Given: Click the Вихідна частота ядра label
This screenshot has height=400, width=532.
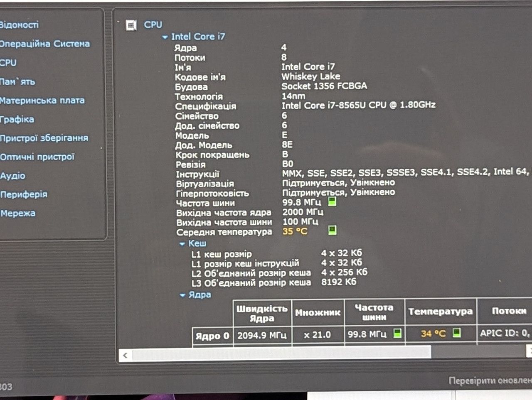Looking at the screenshot, I should click(224, 213).
